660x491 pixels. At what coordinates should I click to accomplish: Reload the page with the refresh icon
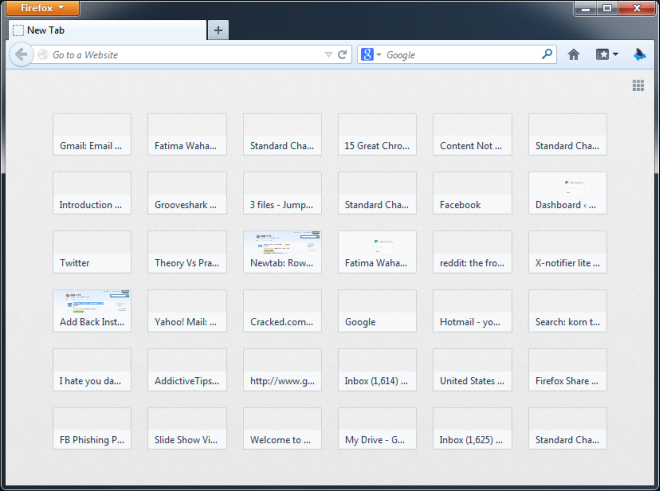click(x=343, y=55)
